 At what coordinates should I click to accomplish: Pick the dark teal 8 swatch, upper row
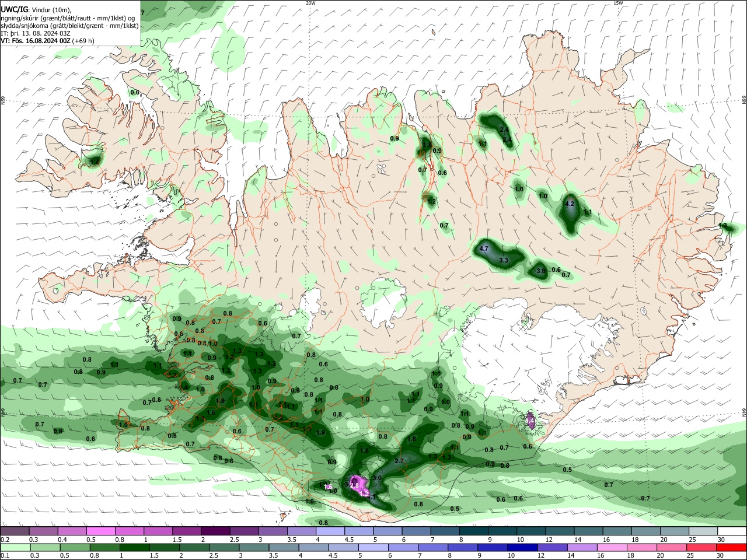click(x=473, y=531)
